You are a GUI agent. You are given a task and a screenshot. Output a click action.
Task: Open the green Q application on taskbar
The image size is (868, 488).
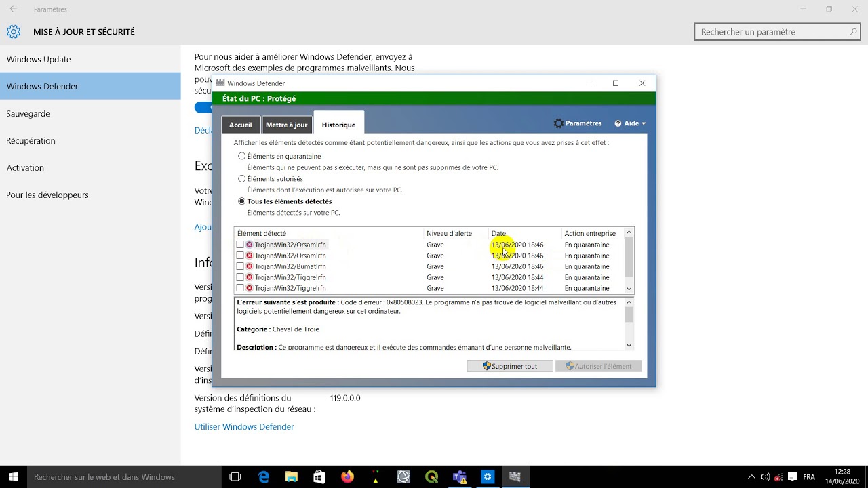pyautogui.click(x=431, y=477)
